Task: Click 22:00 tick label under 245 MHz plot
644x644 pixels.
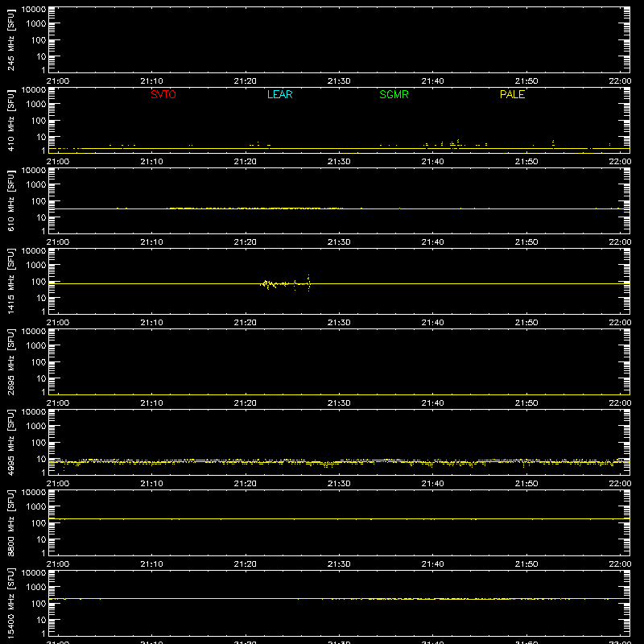Action: tap(620, 81)
